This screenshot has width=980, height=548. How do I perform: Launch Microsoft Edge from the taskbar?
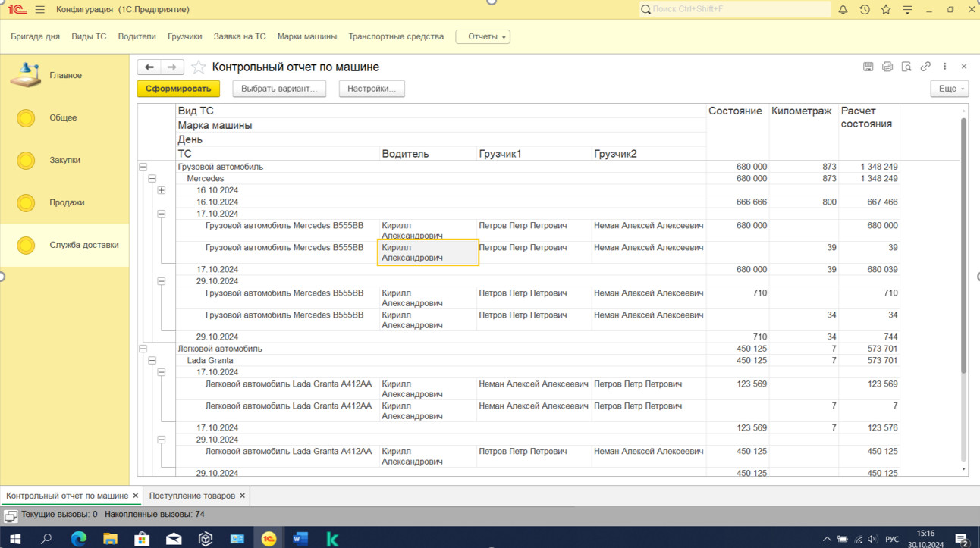point(79,539)
